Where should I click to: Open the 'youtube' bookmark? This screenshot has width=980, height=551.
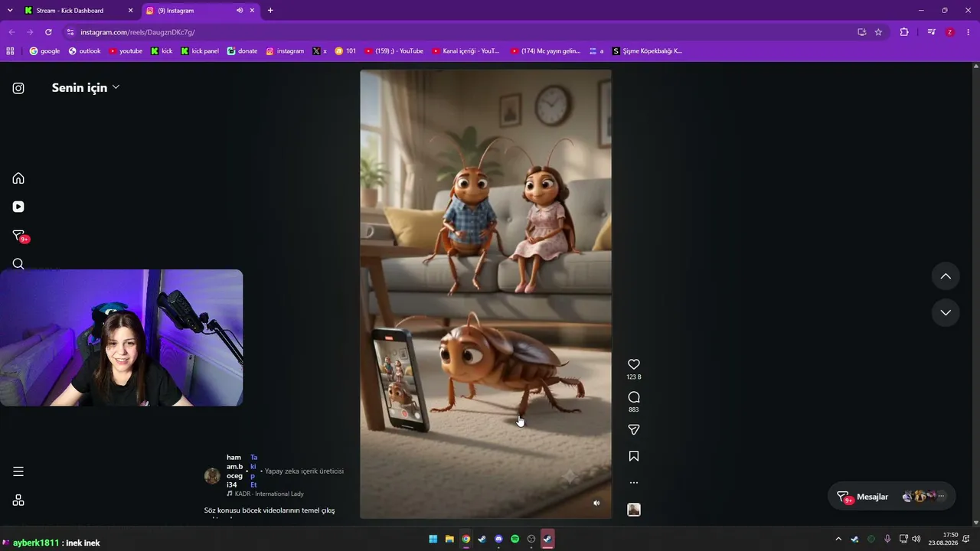(x=126, y=51)
